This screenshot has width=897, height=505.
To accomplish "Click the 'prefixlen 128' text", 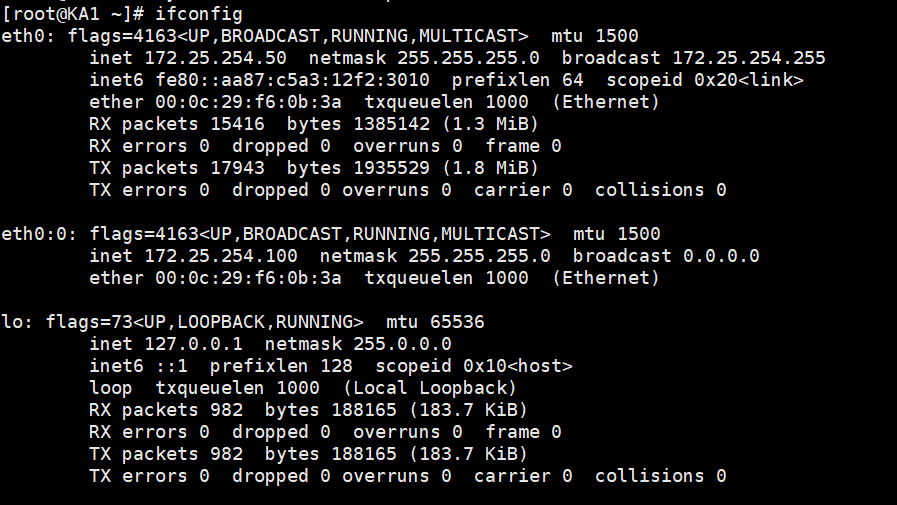I will (281, 366).
